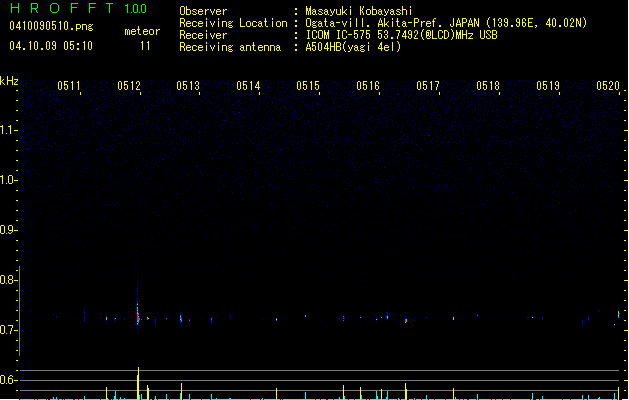This screenshot has width=629, height=400.
Task: Click receiver info ICOM IC-575 53.7492 MHz
Action: [x=402, y=35]
